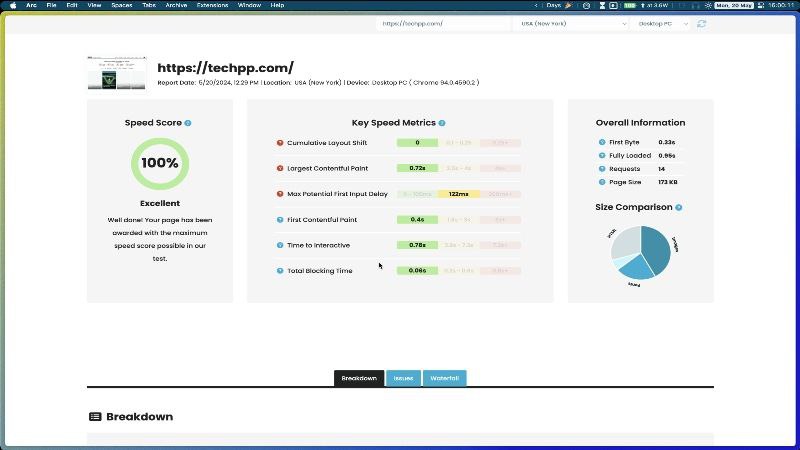Click the yellow 122ms value bar
The height and width of the screenshot is (450, 800).
(x=459, y=194)
